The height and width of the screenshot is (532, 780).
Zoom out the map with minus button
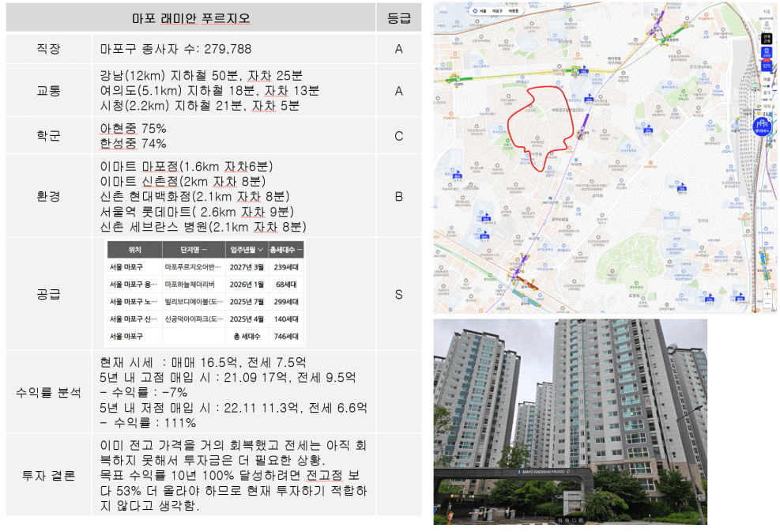767,303
